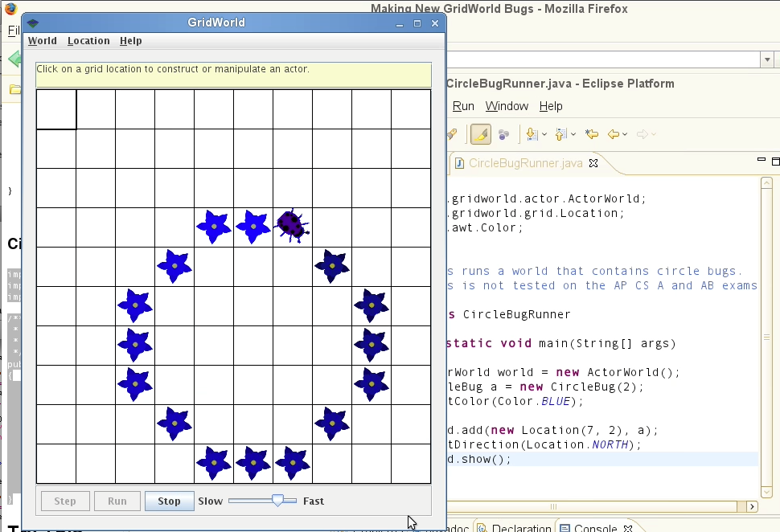Select the top-left highlighted grid cell
The image size is (780, 532).
click(x=56, y=109)
